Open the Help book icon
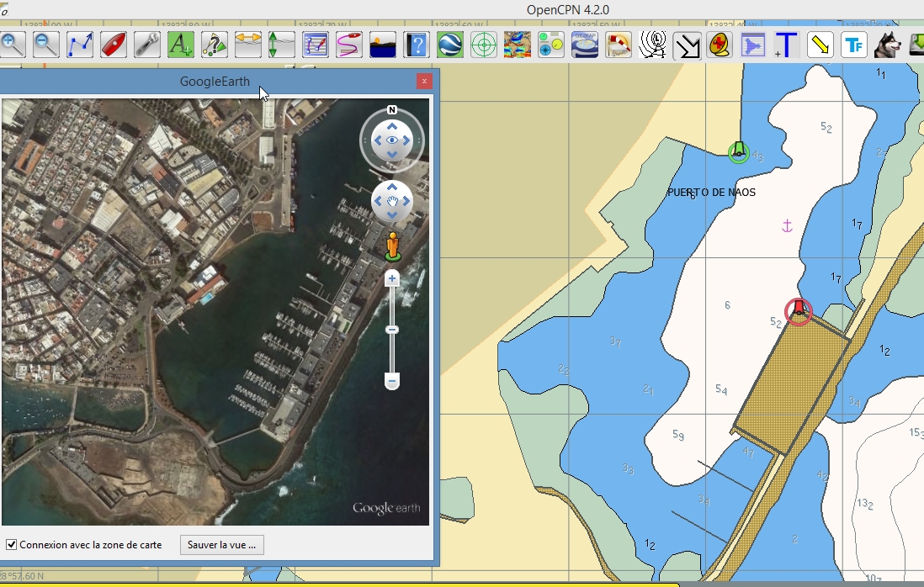This screenshot has height=587, width=924. pos(416,45)
